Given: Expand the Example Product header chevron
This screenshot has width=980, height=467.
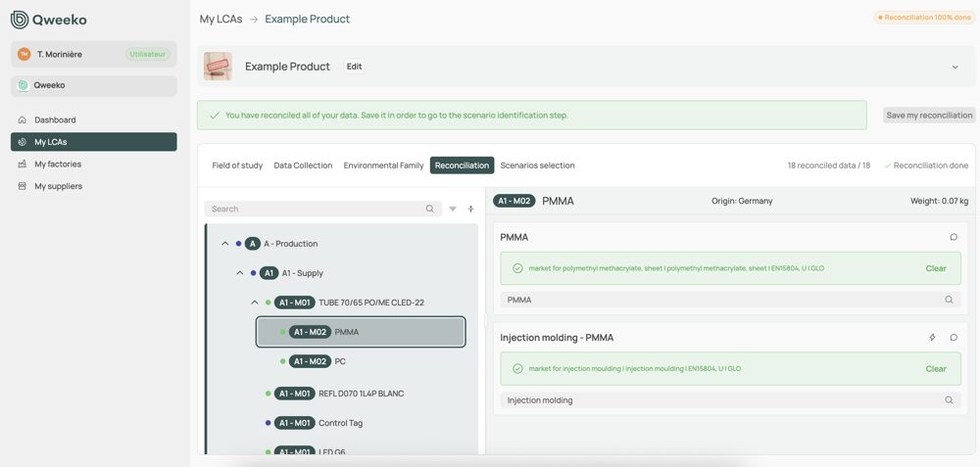Looking at the screenshot, I should point(955,67).
